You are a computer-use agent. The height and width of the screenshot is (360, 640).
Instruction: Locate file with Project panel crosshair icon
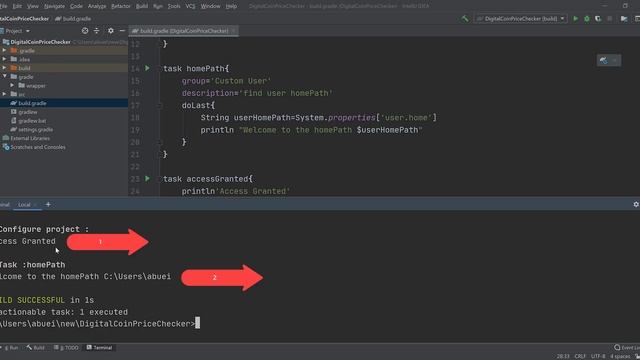(x=85, y=31)
